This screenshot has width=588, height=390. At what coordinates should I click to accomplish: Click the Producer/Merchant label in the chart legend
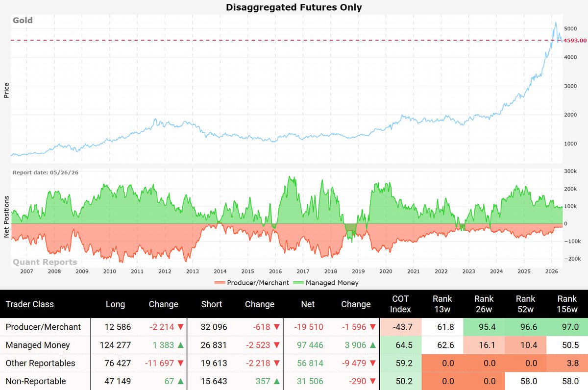[259, 283]
